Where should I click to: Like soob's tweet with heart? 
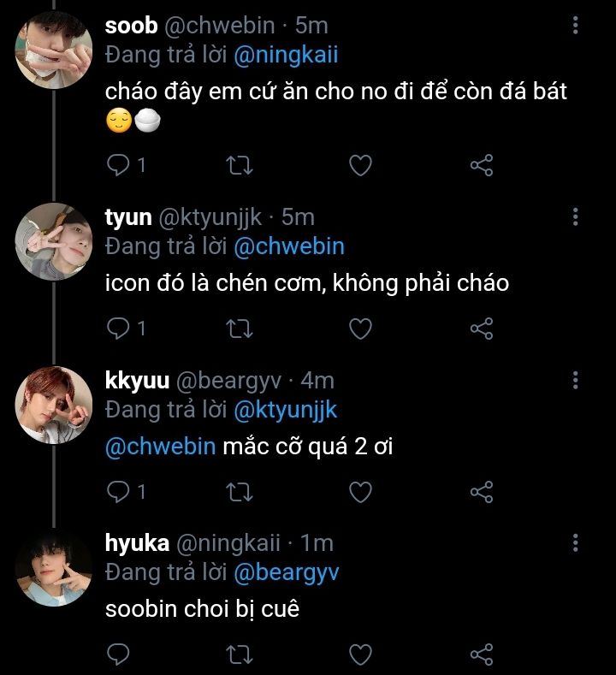[362, 165]
